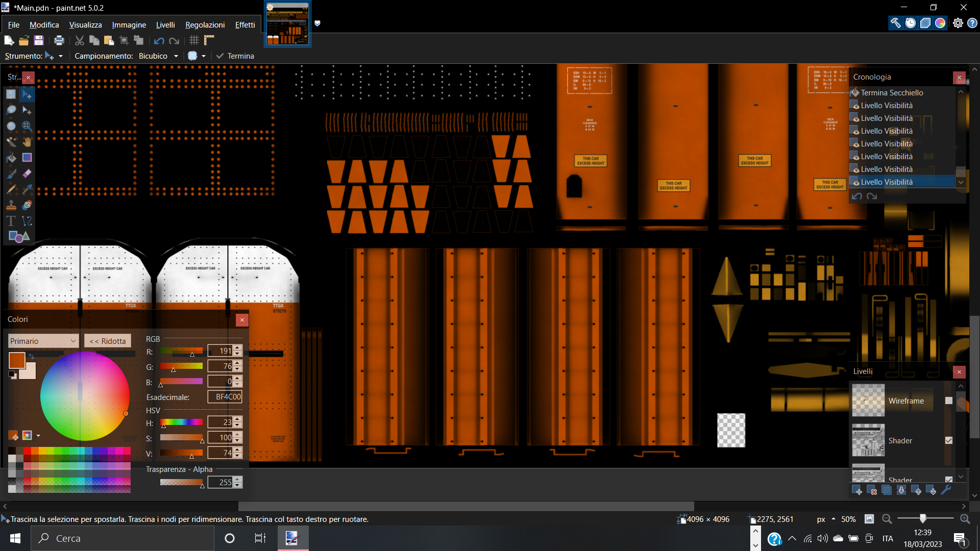
Task: Toggle visibility of first Shader layer
Action: pos(949,440)
